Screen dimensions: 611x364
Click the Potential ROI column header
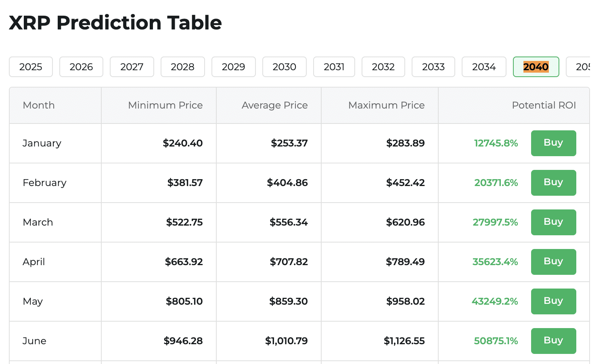point(544,105)
